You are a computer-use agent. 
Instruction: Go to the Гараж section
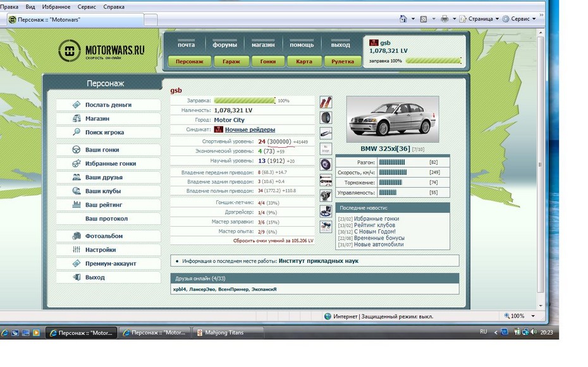click(x=231, y=61)
